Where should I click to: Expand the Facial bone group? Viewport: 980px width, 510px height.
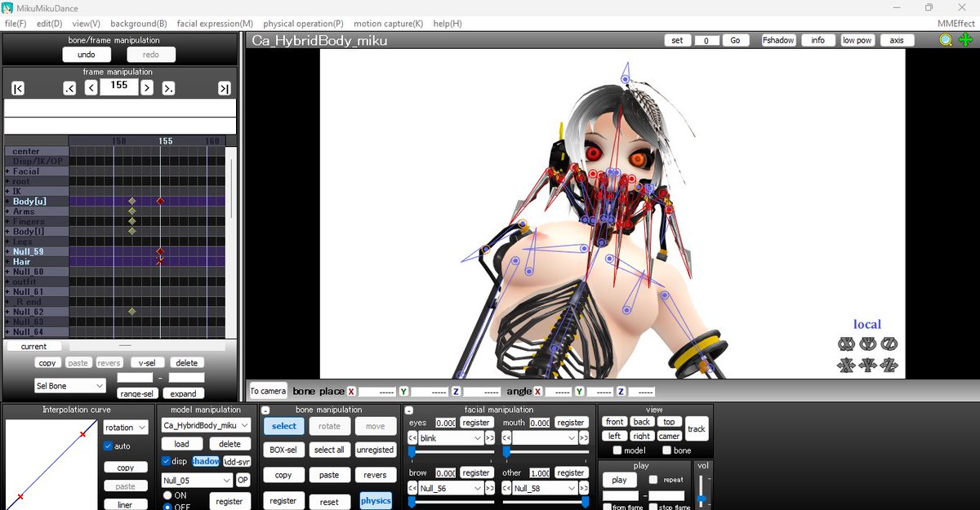click(7, 171)
